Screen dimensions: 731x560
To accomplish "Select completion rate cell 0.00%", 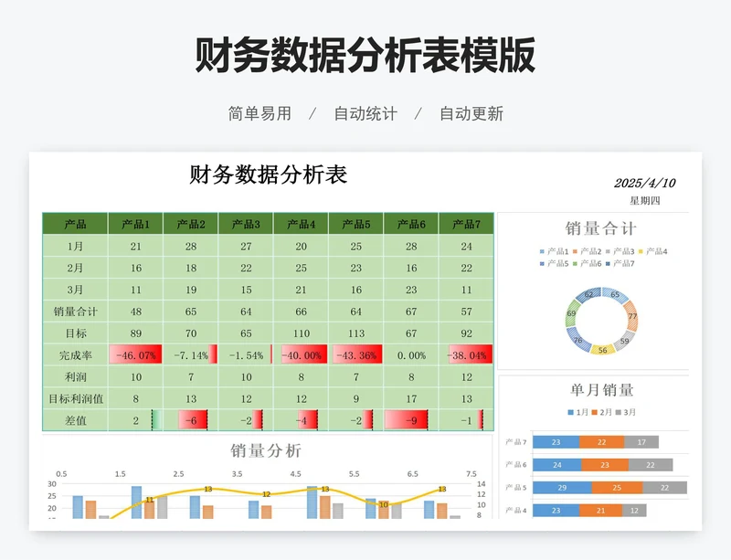I will coord(410,355).
